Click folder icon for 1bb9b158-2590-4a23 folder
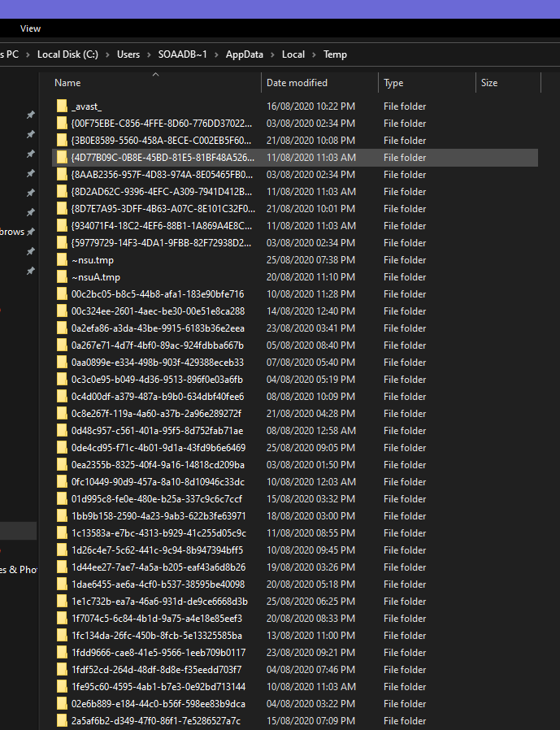560x730 pixels. pos(63,516)
